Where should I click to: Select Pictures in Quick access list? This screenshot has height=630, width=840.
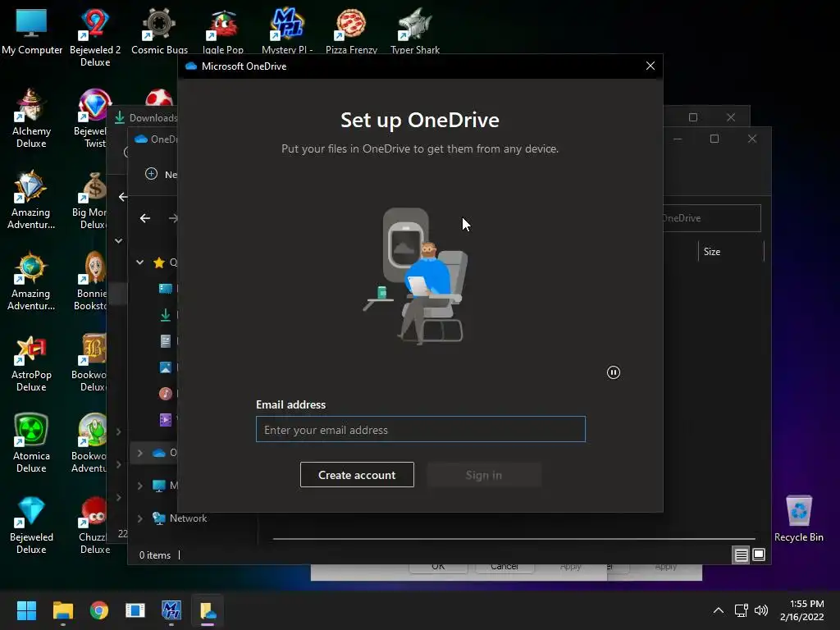coord(166,367)
